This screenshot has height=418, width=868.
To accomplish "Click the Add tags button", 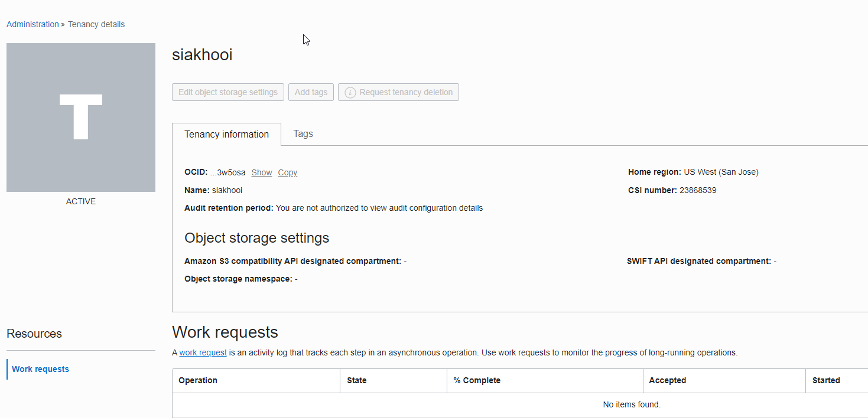I will pos(311,92).
